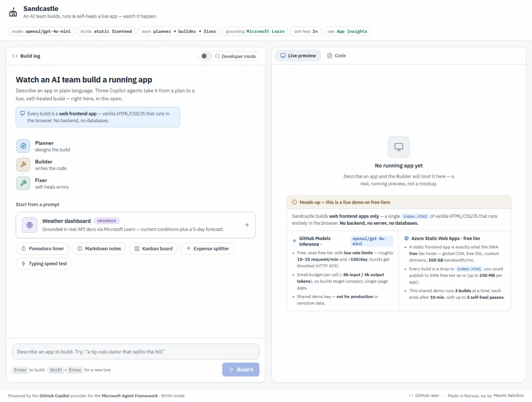The height and width of the screenshot is (402, 532).
Task: Open the Code tab
Action: coord(337,56)
